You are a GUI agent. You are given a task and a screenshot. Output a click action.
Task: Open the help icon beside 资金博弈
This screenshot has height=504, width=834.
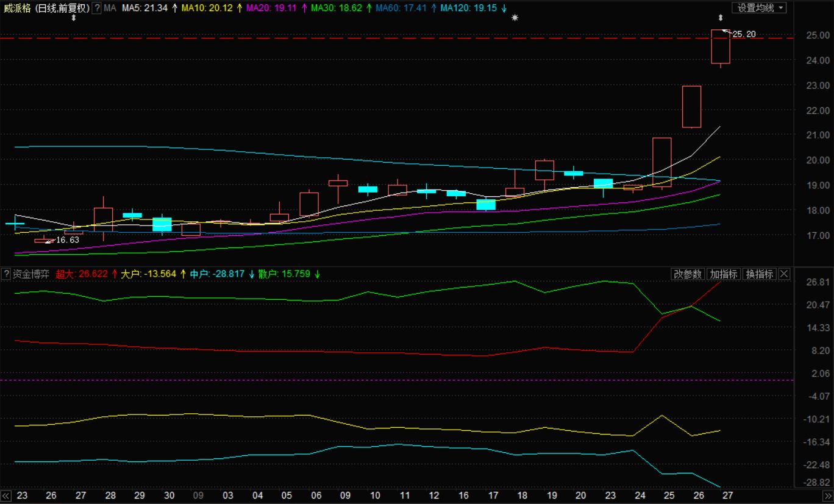(x=7, y=274)
